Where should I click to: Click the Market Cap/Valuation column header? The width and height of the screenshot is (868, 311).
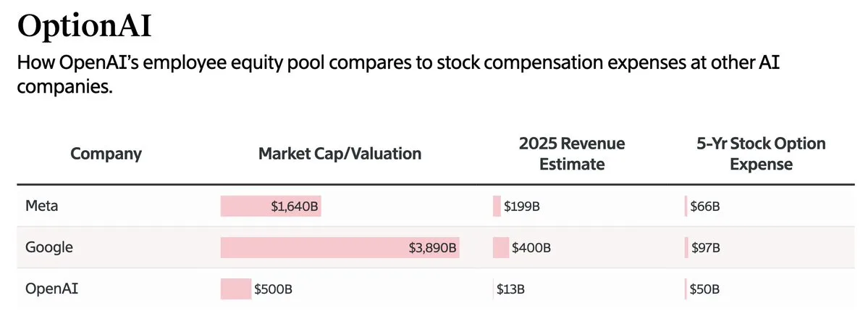pyautogui.click(x=340, y=154)
